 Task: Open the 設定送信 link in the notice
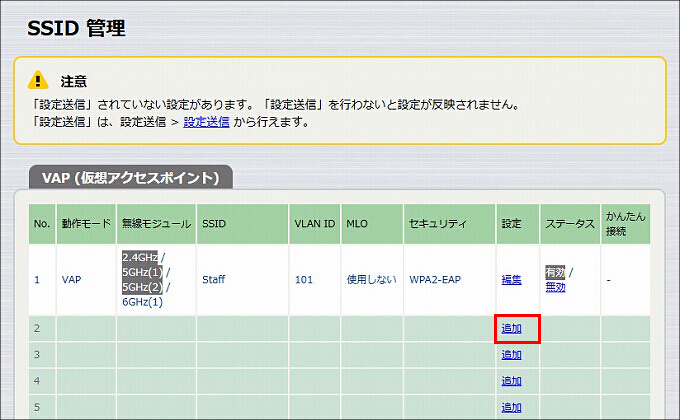(206, 122)
